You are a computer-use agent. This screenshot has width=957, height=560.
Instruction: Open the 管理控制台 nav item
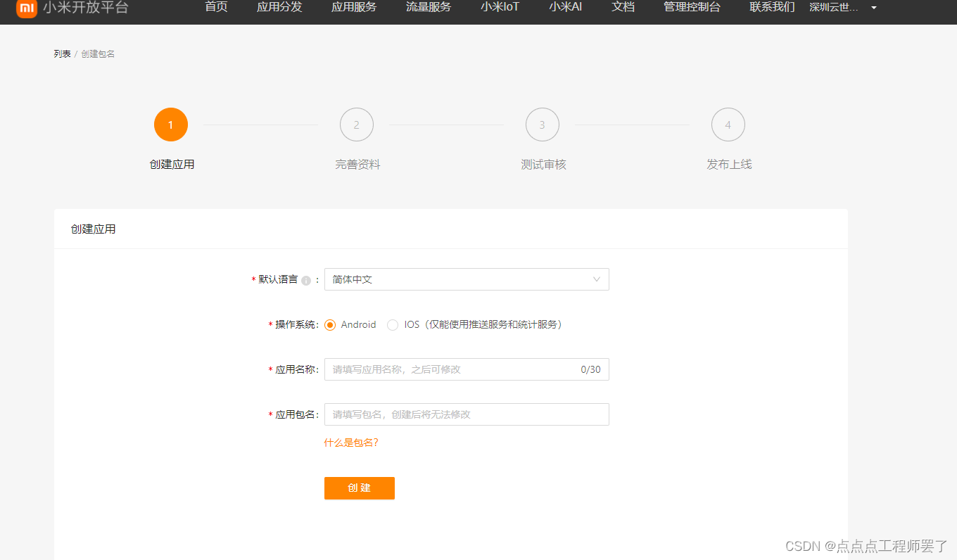pos(692,7)
